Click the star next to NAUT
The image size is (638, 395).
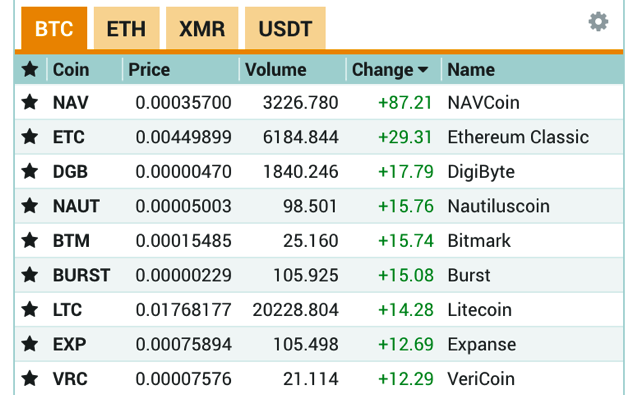pyautogui.click(x=30, y=206)
